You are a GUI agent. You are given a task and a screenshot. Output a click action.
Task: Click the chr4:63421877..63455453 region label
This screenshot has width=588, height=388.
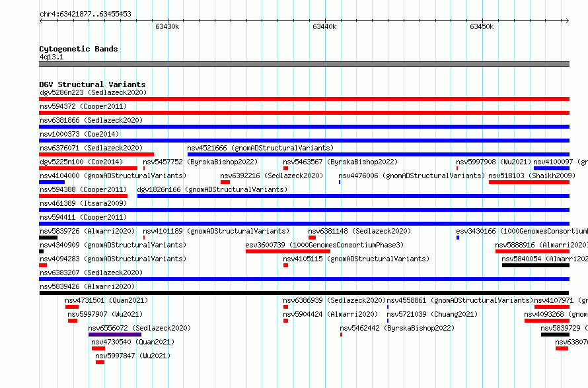click(x=85, y=14)
